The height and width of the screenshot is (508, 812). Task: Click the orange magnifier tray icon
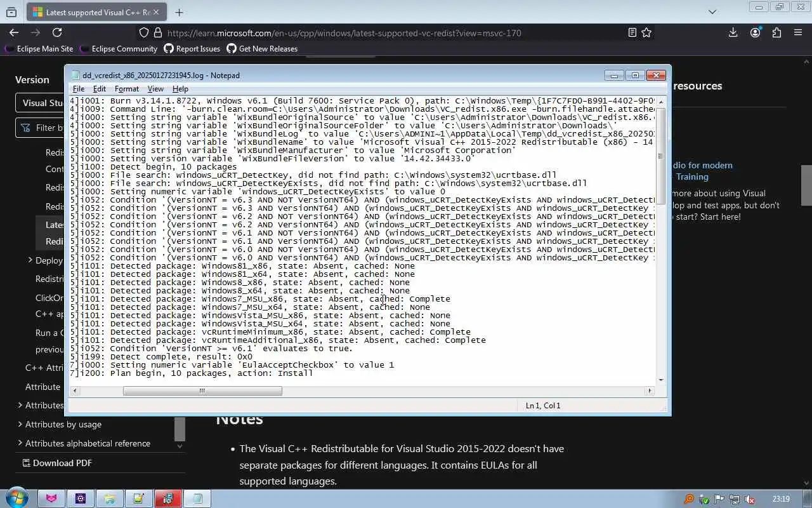point(688,499)
